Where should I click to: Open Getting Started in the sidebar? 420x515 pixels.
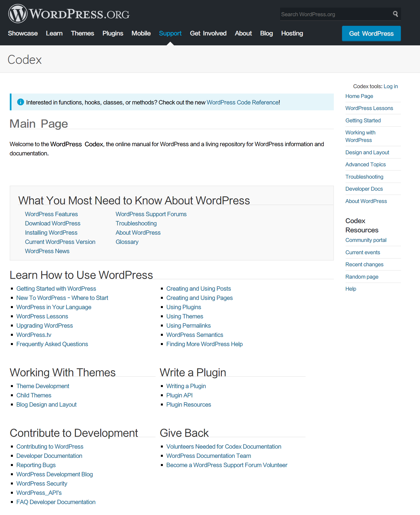(x=363, y=120)
